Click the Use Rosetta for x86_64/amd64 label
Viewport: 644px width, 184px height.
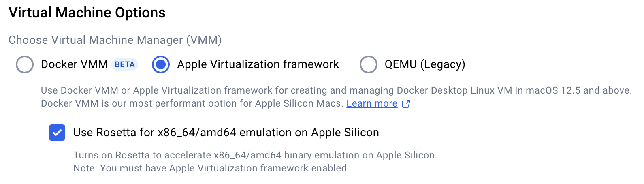click(x=226, y=133)
